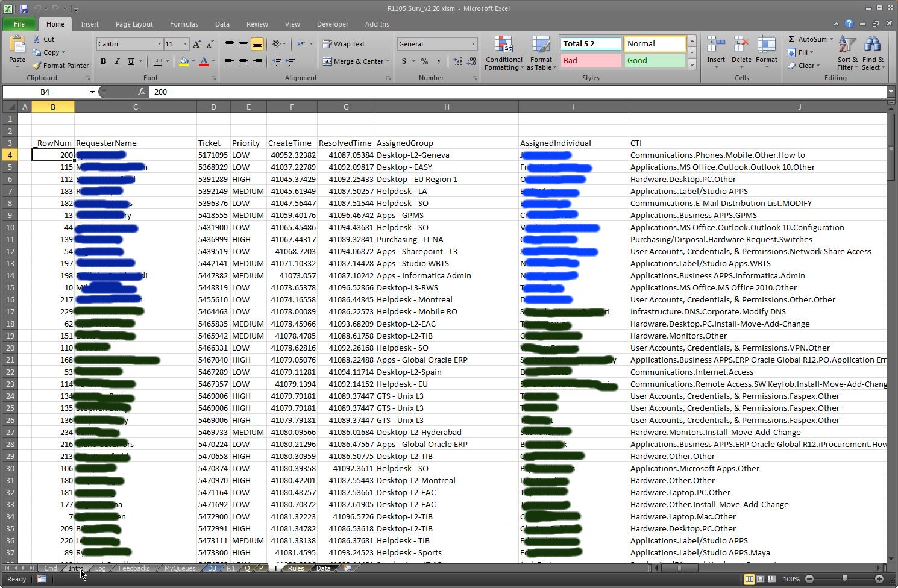Toggle italic formatting
Screen dimensions: 898x588
coord(117,61)
